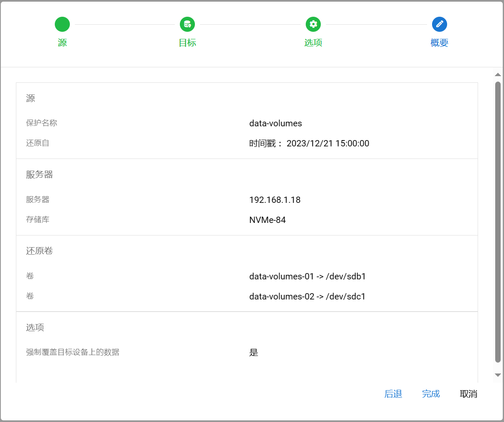The image size is (504, 422).
Task: Click the scrollbar up arrow
Action: coord(498,75)
